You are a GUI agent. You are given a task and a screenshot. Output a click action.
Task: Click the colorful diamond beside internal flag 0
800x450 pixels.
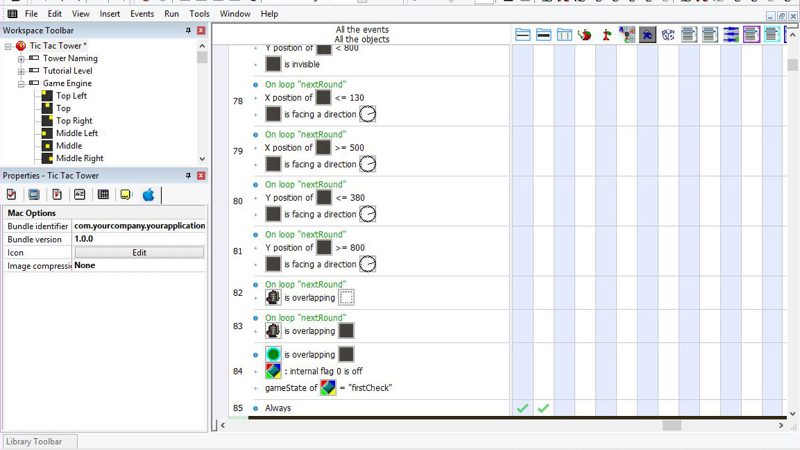coord(273,371)
